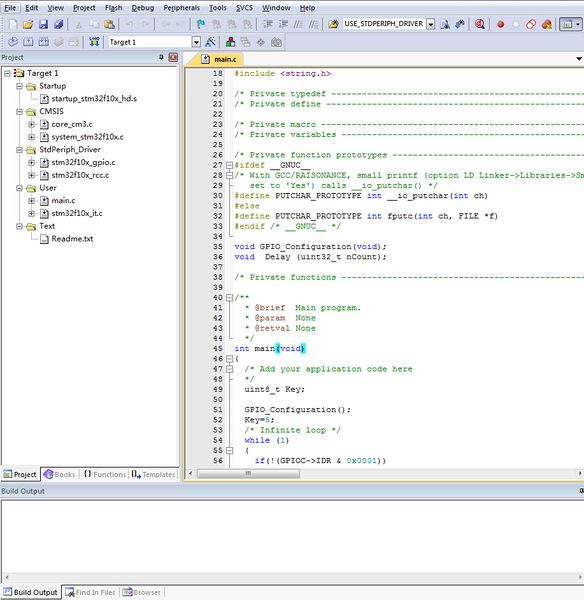Expand USE_STDPERIPH_DRIVER find dropdown
The height and width of the screenshot is (600, 584).
point(431,24)
